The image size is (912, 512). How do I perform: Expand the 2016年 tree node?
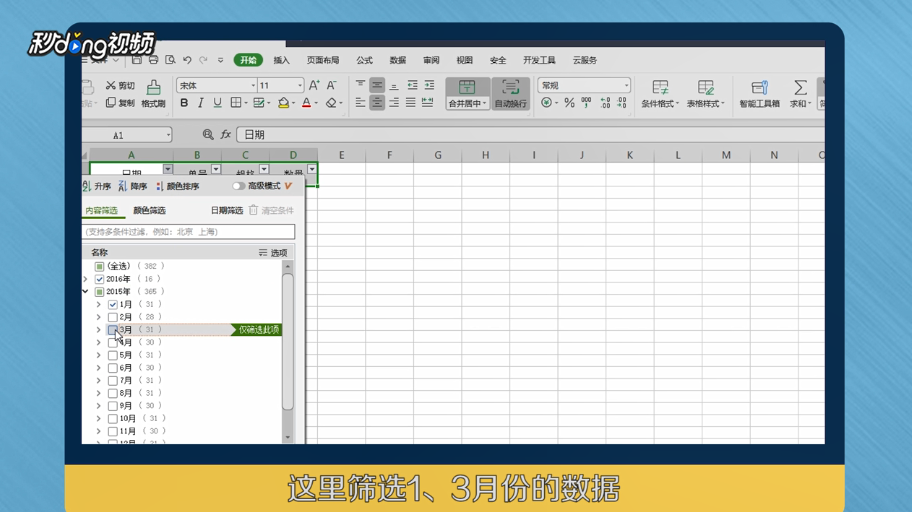86,279
